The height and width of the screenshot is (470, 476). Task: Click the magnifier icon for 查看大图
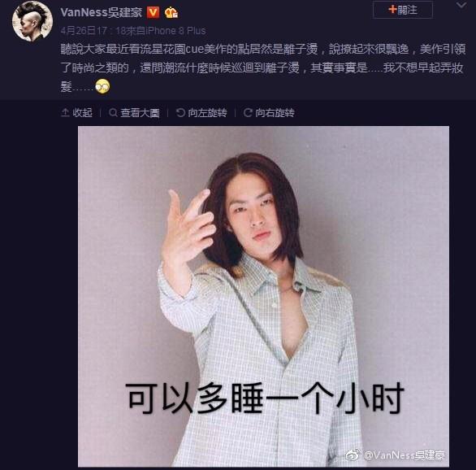pyautogui.click(x=113, y=113)
